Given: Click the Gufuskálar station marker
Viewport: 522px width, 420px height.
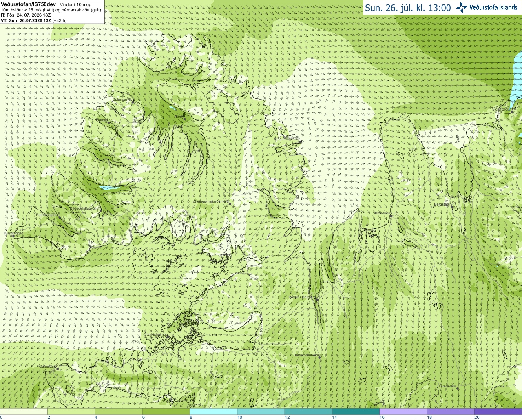Looking at the screenshot, I should (58, 369).
